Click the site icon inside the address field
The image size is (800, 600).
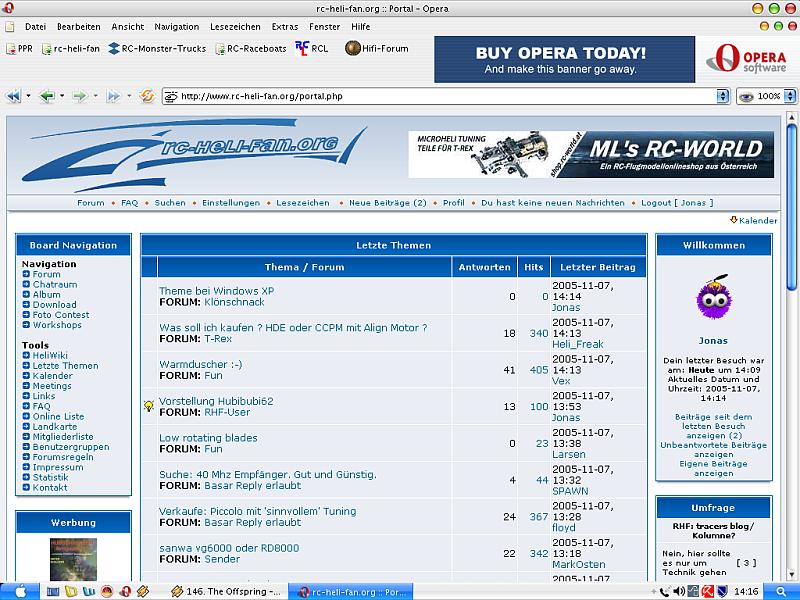click(171, 96)
